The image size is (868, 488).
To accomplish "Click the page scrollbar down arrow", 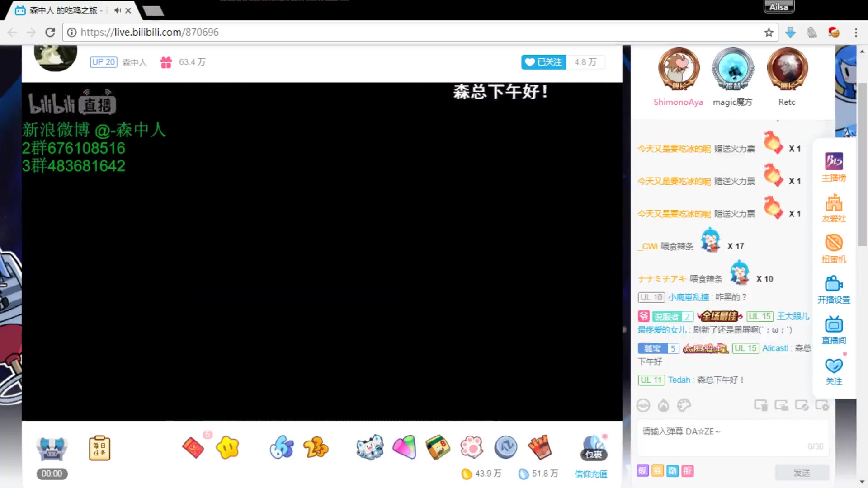I will pyautogui.click(x=862, y=482).
